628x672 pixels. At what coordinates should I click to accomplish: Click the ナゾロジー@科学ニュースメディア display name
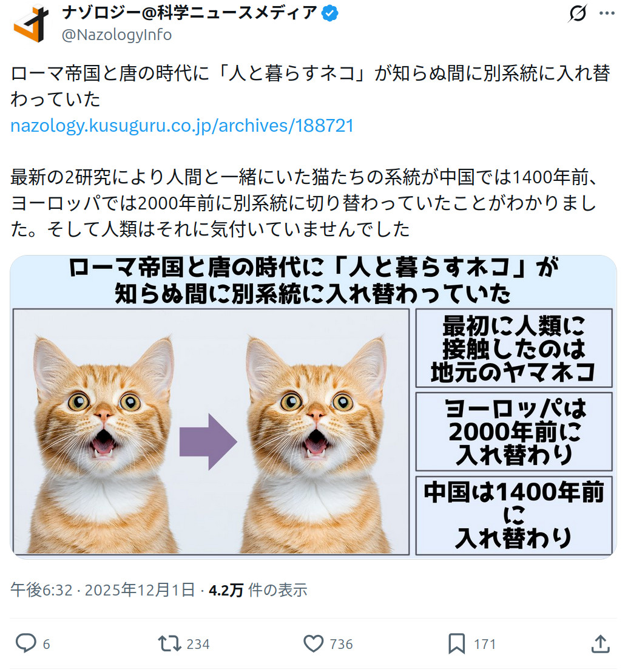tap(189, 13)
